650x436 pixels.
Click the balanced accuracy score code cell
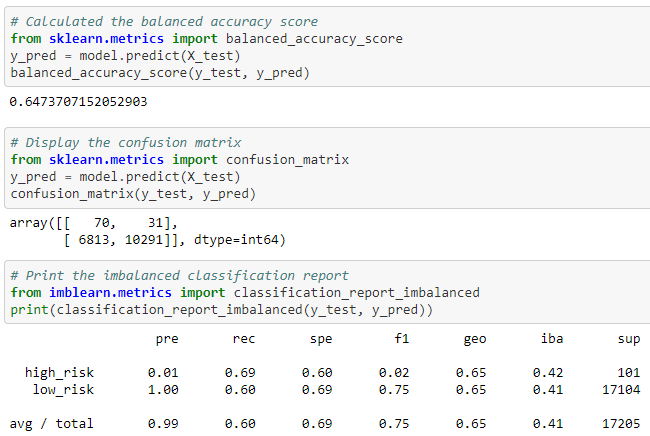327,47
